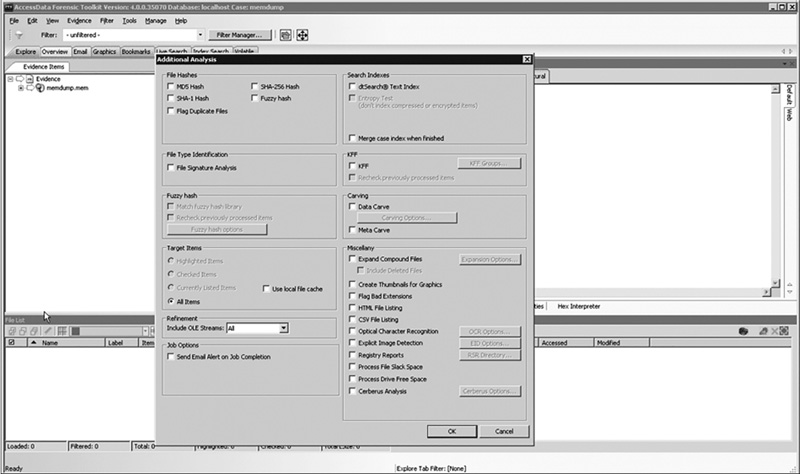Click the target icon at File List toolbar end
The height and width of the screenshot is (474, 800).
(784, 331)
